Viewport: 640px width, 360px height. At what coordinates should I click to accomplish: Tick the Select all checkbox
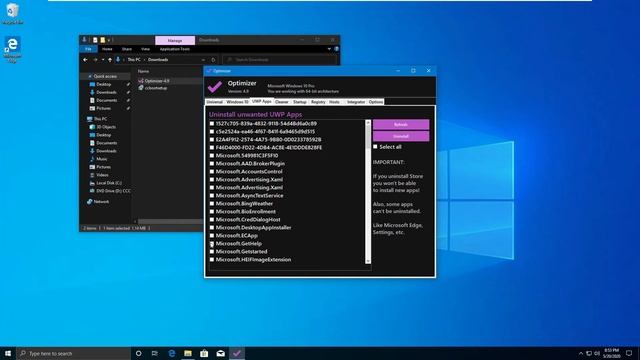click(x=375, y=147)
